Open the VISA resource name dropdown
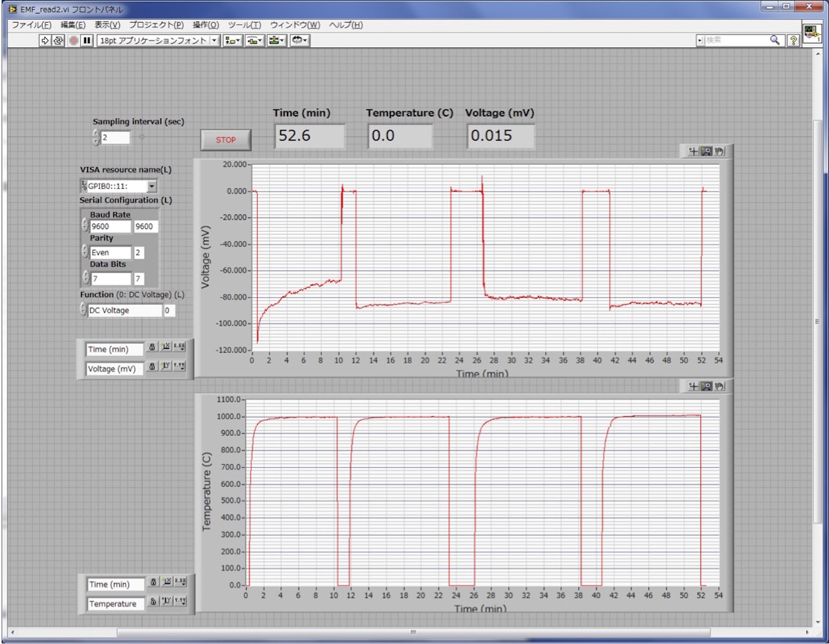 click(152, 186)
